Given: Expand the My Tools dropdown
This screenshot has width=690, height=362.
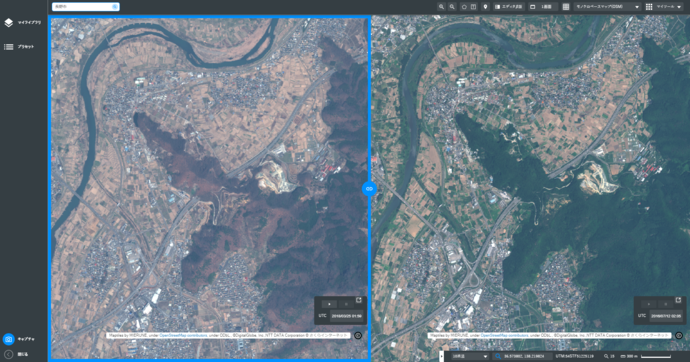Looking at the screenshot, I should coord(664,7).
